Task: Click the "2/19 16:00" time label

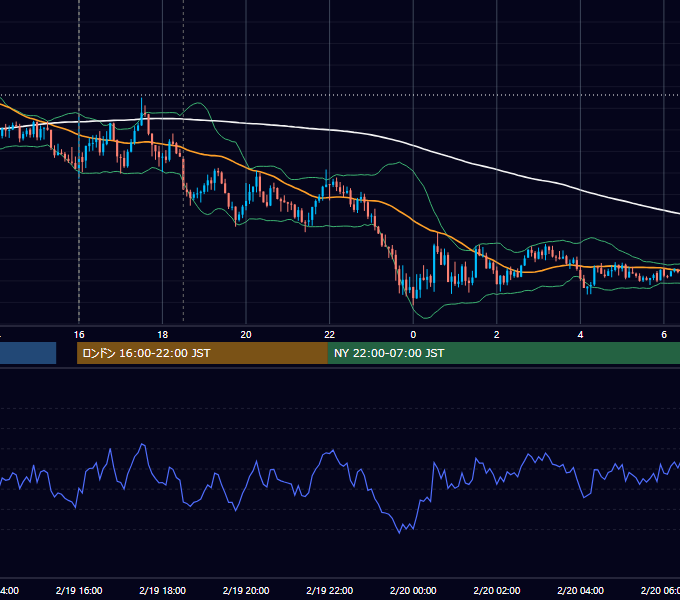Action: click(x=79, y=590)
